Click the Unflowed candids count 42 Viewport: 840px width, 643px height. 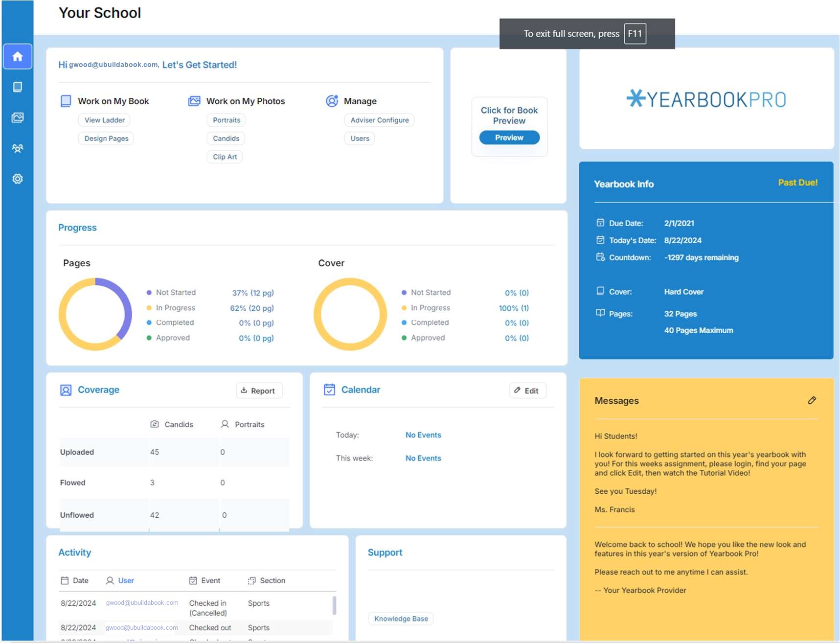tap(155, 515)
